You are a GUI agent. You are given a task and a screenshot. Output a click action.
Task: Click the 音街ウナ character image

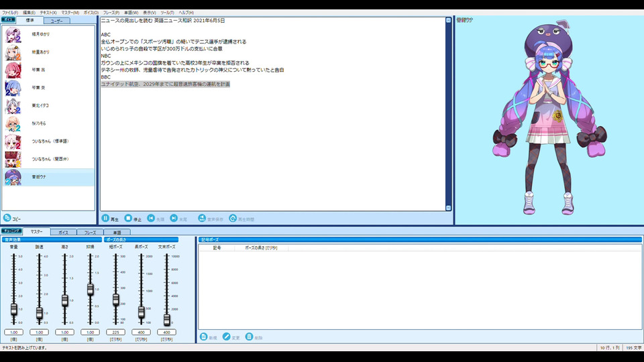[x=549, y=118]
